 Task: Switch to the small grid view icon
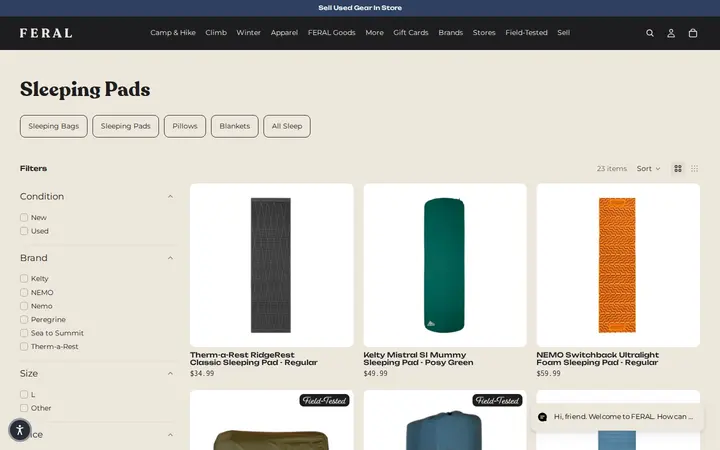click(x=694, y=169)
